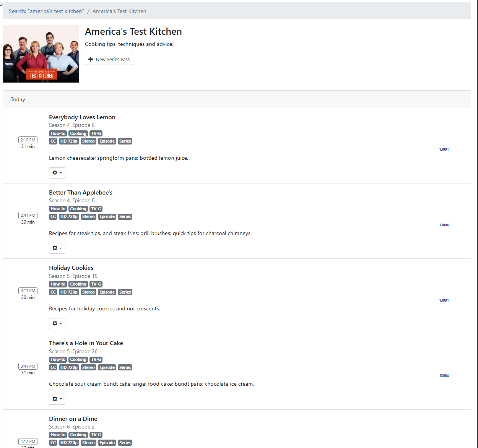Click the CC badge on Everybody Loves Lemon

tap(53, 141)
